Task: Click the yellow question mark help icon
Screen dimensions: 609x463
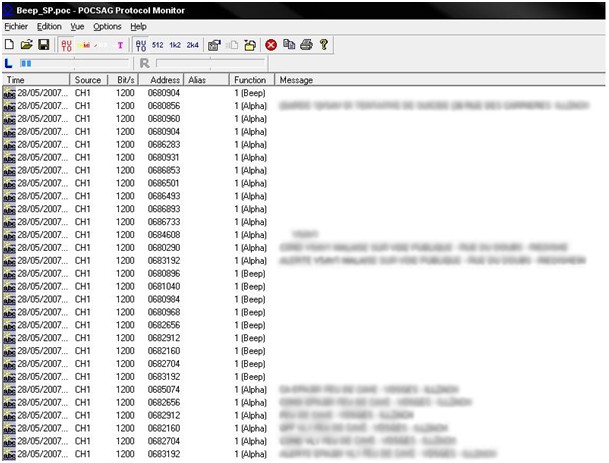Action: point(324,45)
